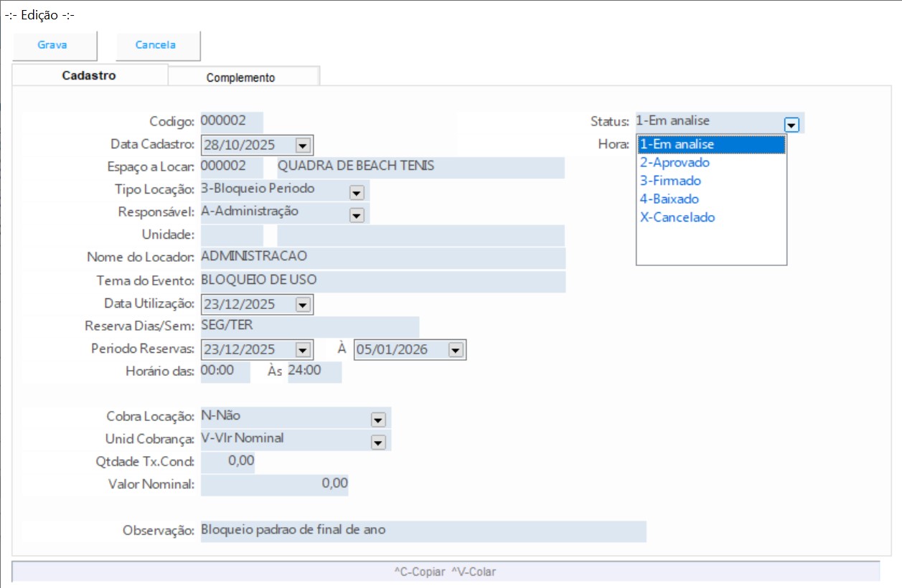Open the Data Utilização date picker arrow
The width and height of the screenshot is (902, 588).
coord(302,305)
